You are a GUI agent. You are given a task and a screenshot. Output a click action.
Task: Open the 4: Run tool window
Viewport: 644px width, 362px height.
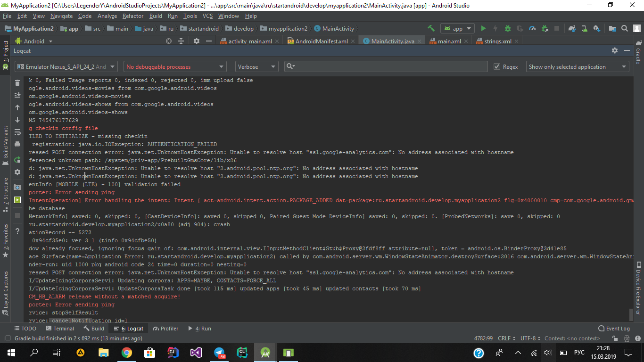(199, 329)
